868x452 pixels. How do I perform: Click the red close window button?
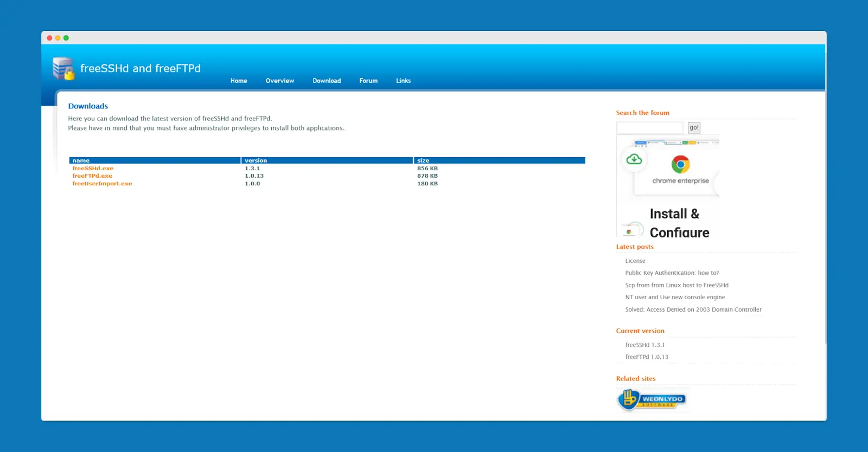(49, 38)
